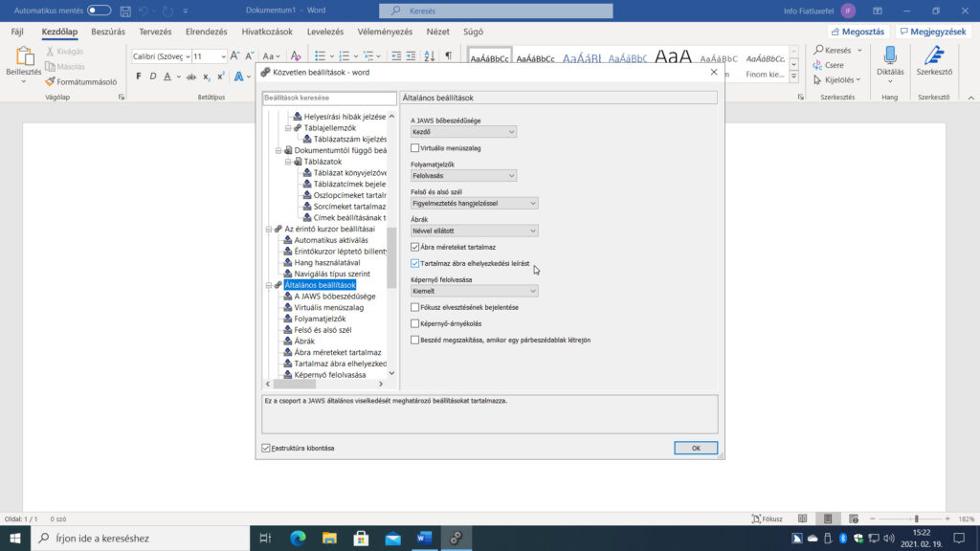Viewport: 980px width, 551px height.
Task: Open Windows Start menu
Action: point(15,538)
